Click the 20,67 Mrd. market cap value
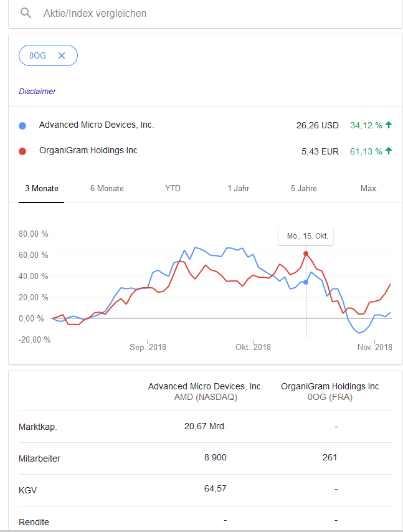 (x=205, y=426)
